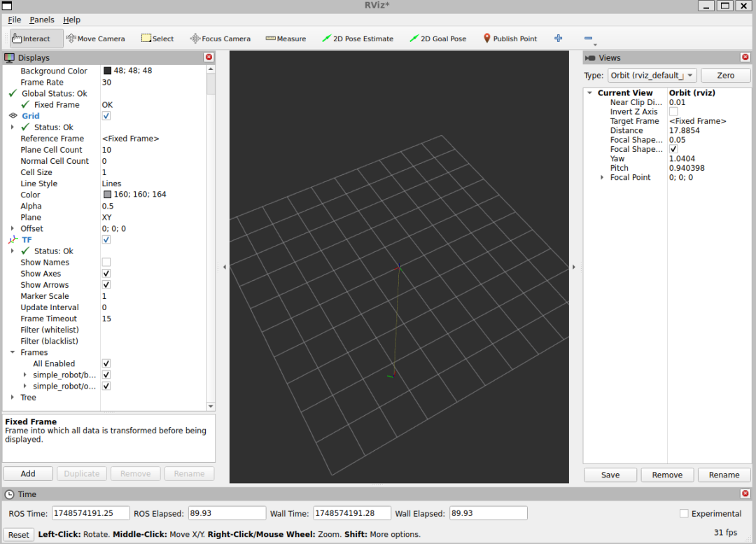Close the Displays panel
Image resolution: width=756 pixels, height=544 pixels.
coord(209,57)
